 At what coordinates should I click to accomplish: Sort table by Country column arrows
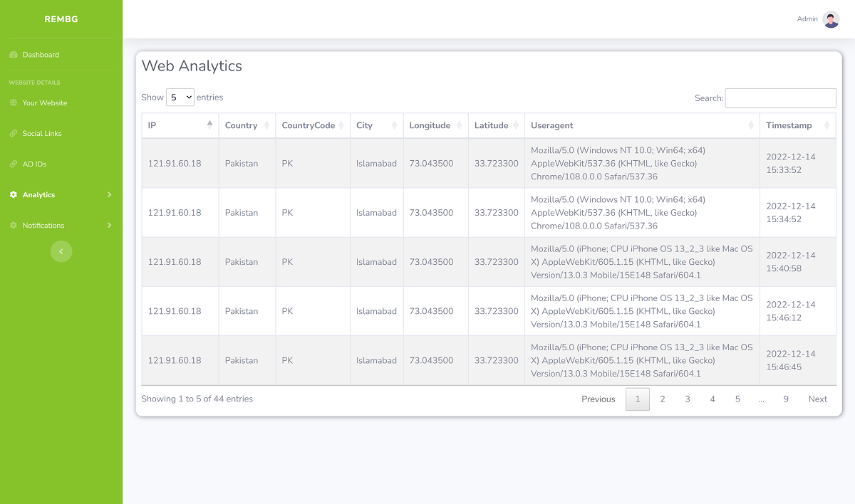266,125
